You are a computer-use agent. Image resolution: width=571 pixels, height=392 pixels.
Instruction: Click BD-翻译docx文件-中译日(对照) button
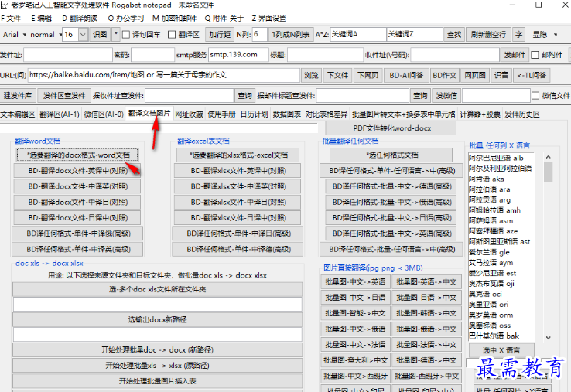[77, 202]
